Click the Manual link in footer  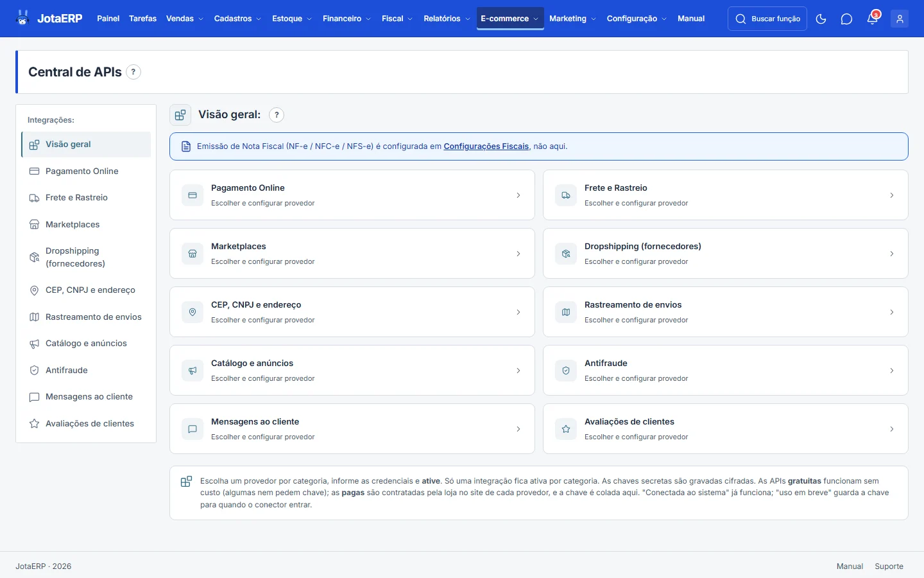(850, 566)
